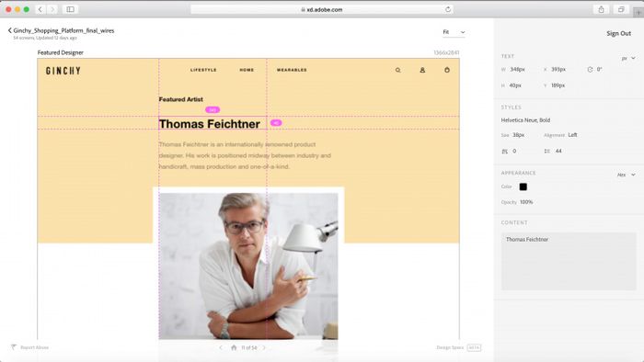Click the black color swatch
The height and width of the screenshot is (362, 644).
(523, 187)
